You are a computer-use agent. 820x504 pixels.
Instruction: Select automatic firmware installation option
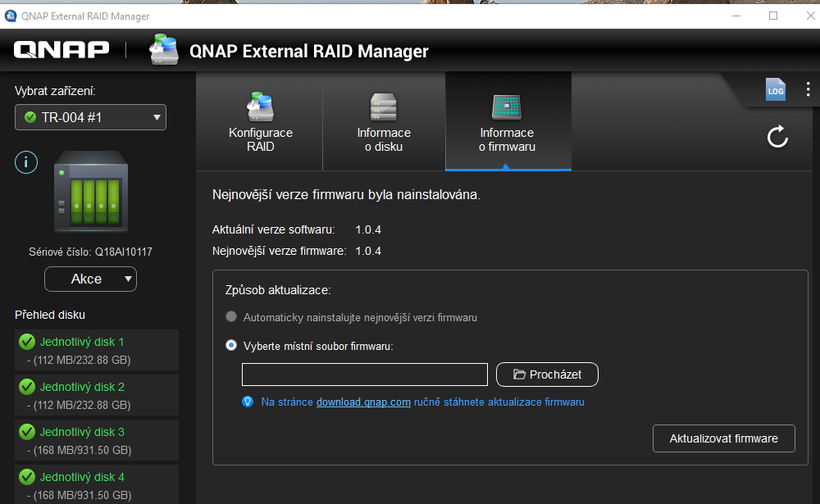tap(230, 316)
